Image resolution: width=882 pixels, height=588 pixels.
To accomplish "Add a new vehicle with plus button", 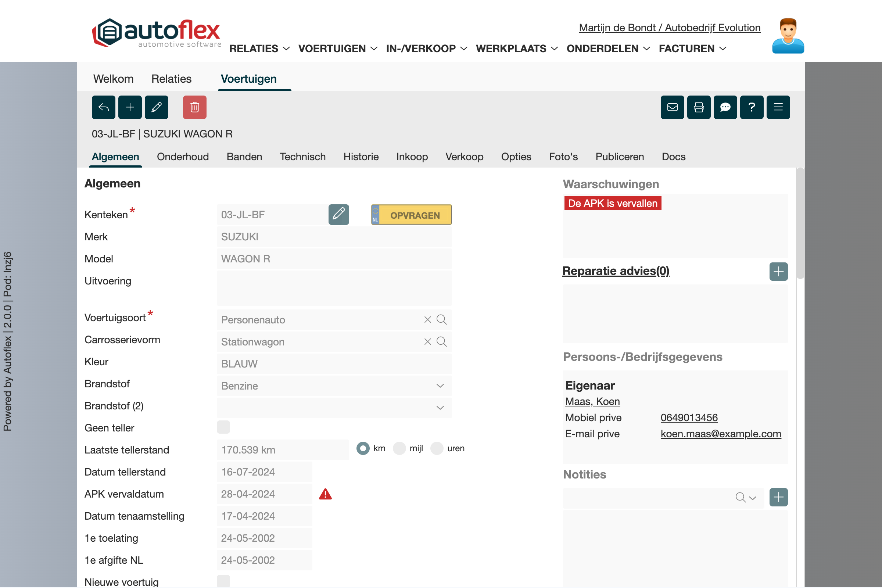I will pos(130,107).
